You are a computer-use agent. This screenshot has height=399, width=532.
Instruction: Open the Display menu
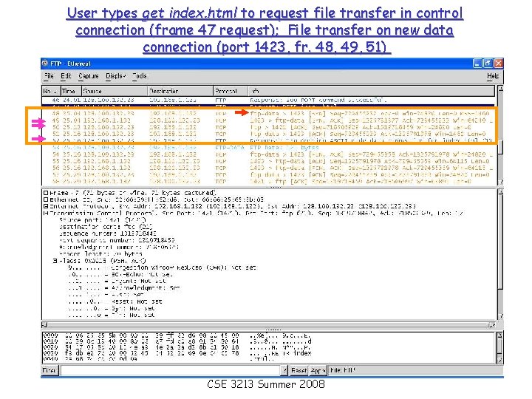tap(116, 76)
